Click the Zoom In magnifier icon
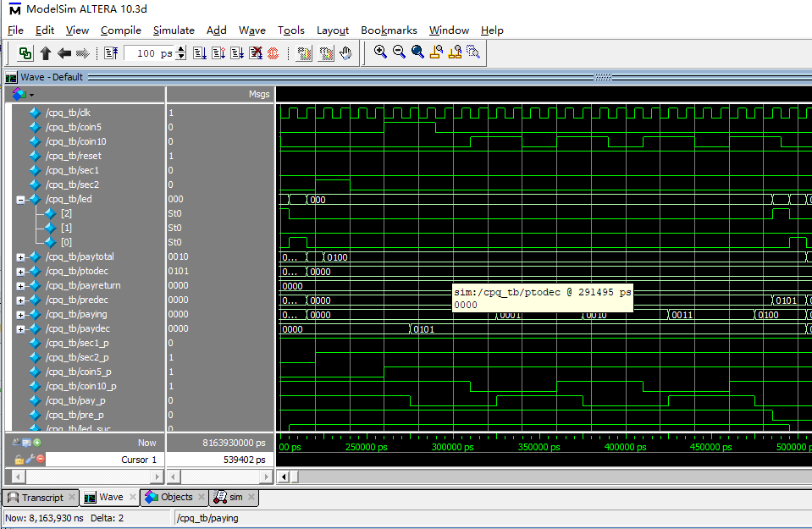Image resolution: width=812 pixels, height=529 pixels. (x=380, y=52)
